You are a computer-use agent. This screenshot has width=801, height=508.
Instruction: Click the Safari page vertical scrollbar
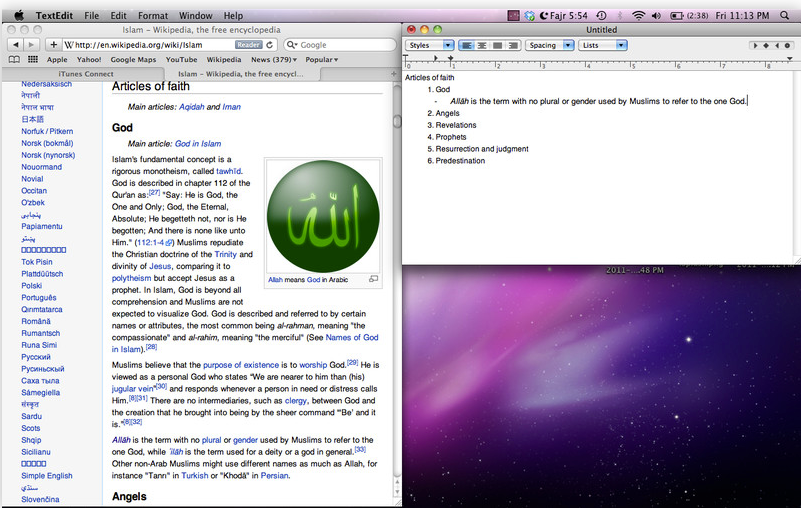(397, 121)
